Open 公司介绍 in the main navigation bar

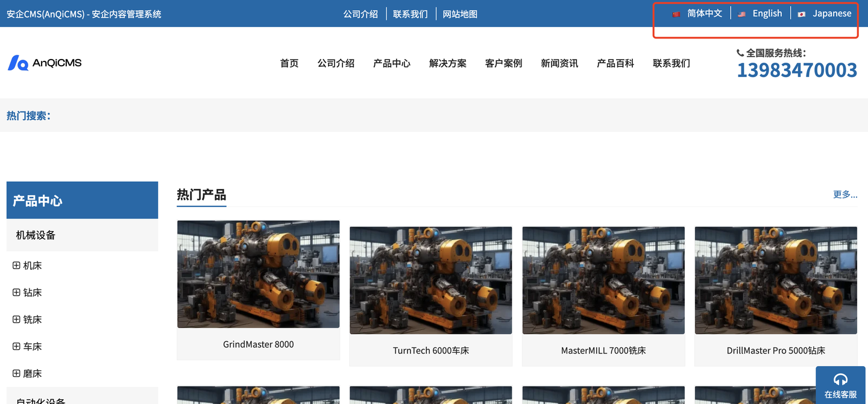336,63
